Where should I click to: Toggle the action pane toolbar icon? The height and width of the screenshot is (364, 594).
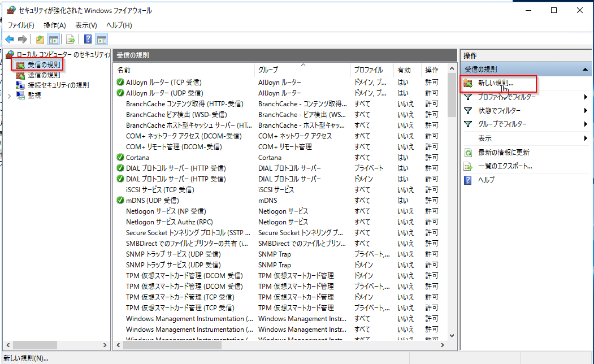tap(101, 39)
